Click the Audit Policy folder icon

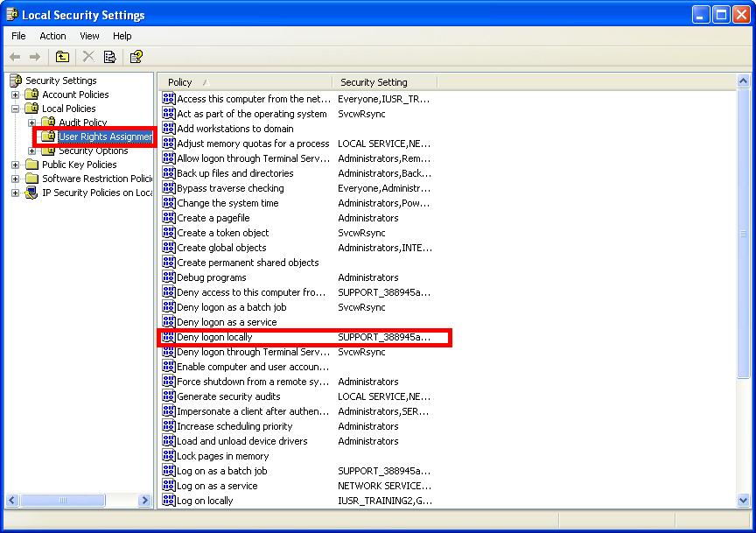point(48,122)
